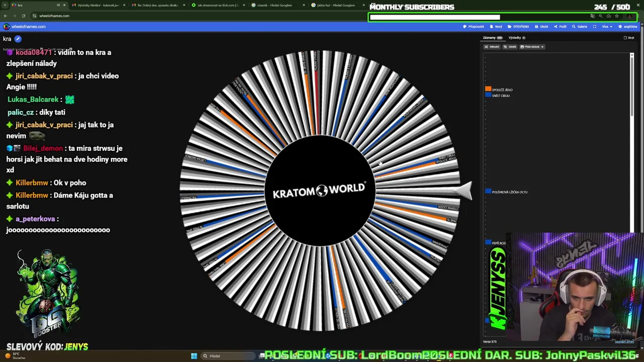
Task: Click the SPOLEČ JÍDLO entry in list
Action: click(x=502, y=89)
